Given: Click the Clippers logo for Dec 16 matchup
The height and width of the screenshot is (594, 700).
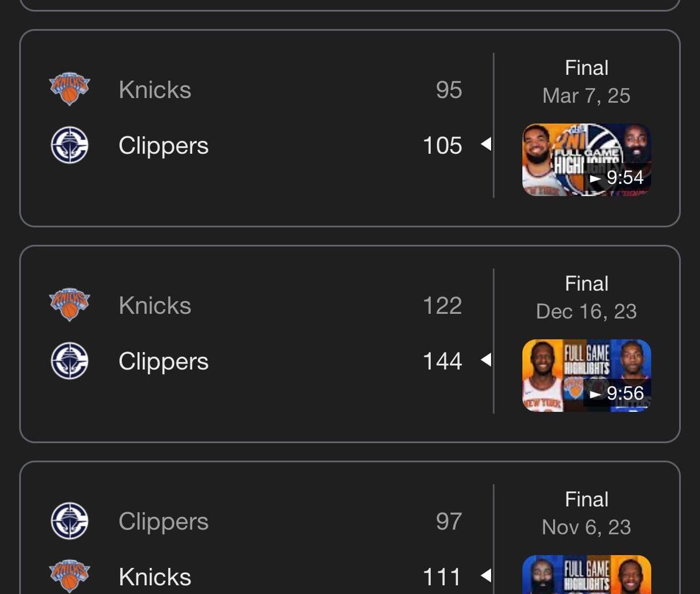Looking at the screenshot, I should tap(70, 361).
